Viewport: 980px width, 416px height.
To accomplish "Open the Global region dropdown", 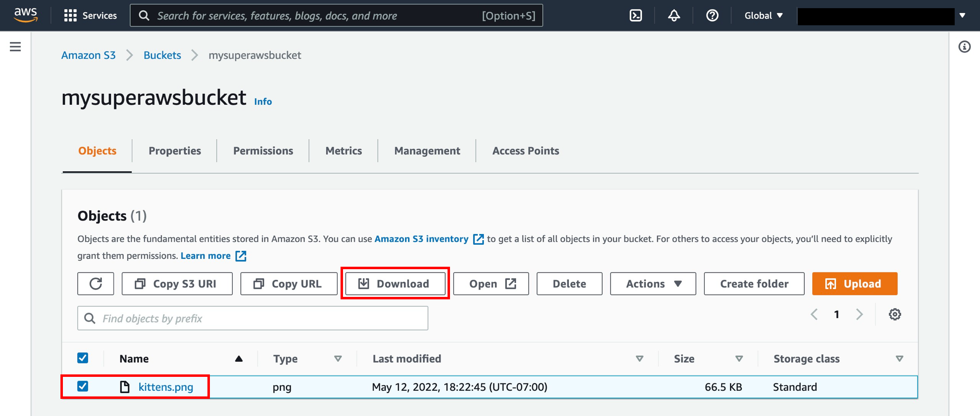I will [x=763, y=15].
